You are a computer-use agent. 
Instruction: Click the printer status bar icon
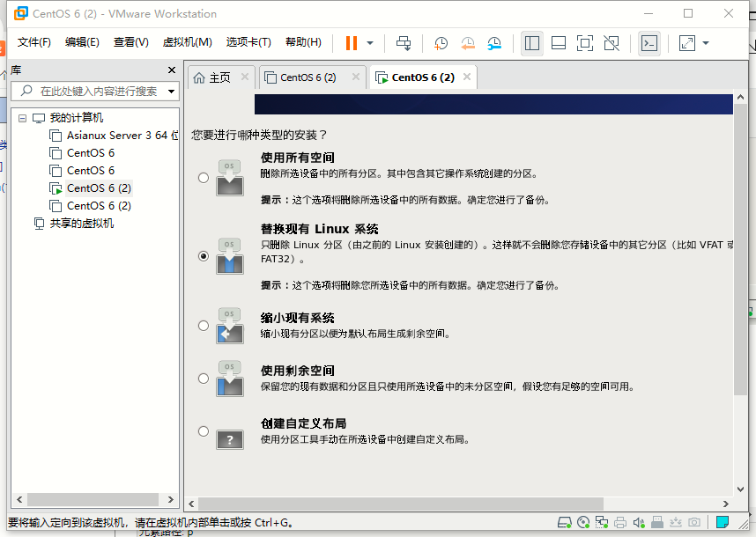(620, 523)
